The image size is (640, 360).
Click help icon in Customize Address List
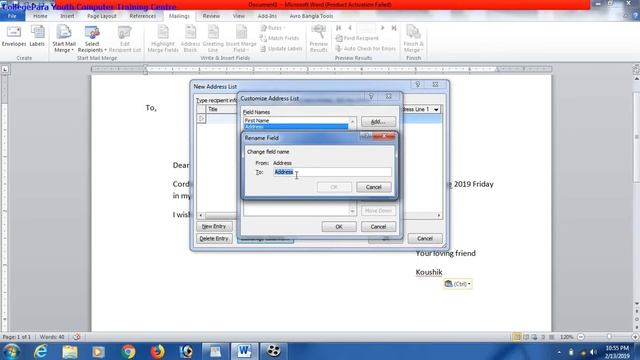click(x=371, y=96)
